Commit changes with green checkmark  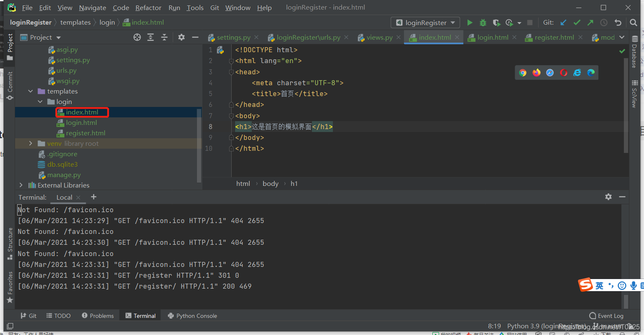[577, 23]
